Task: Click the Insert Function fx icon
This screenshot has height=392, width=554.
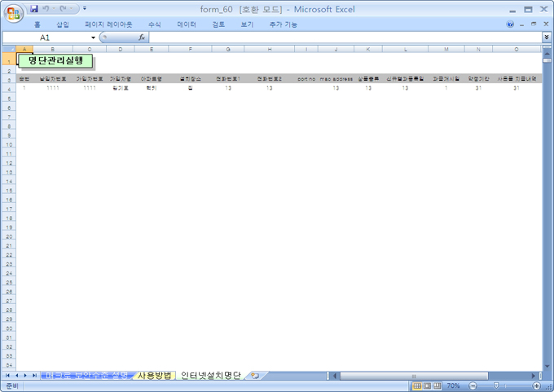Action: 142,37
